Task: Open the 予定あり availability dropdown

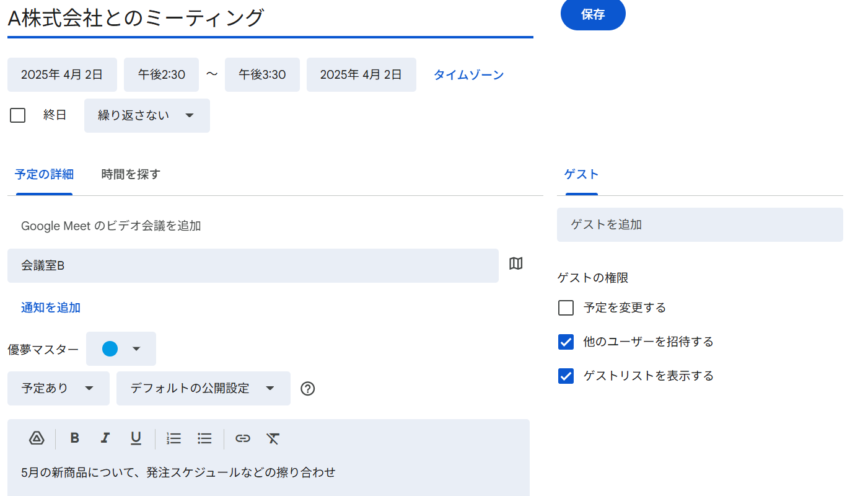Action: pos(58,389)
